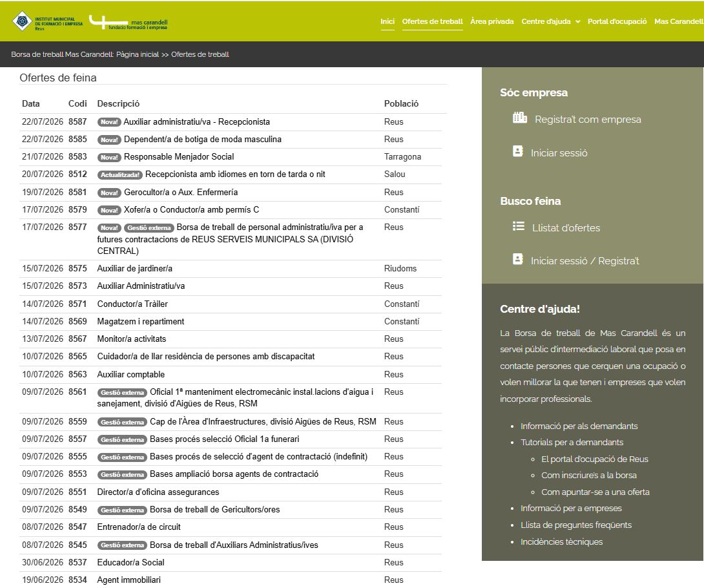Screen dimensions: 704x588
Task: Open offer Bases ampliació borsa agents de contractació
Action: 234,474
